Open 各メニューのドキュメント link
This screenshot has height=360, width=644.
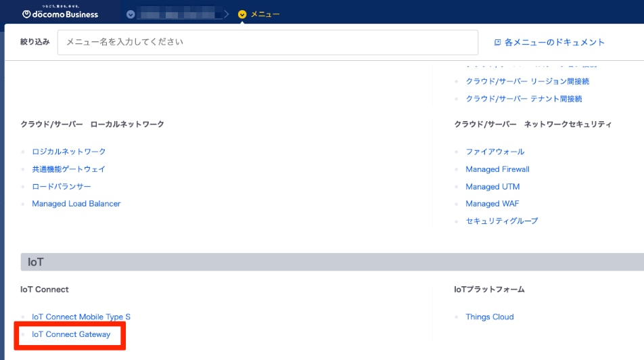click(555, 43)
